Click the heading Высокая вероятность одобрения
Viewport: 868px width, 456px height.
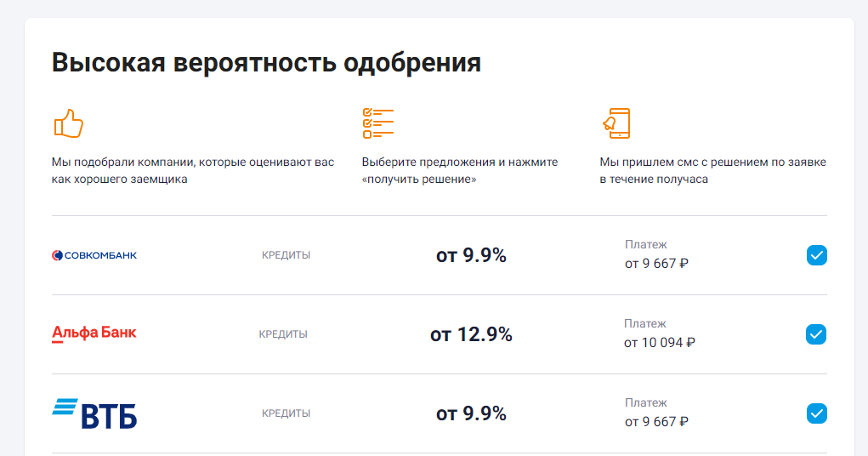[x=266, y=63]
